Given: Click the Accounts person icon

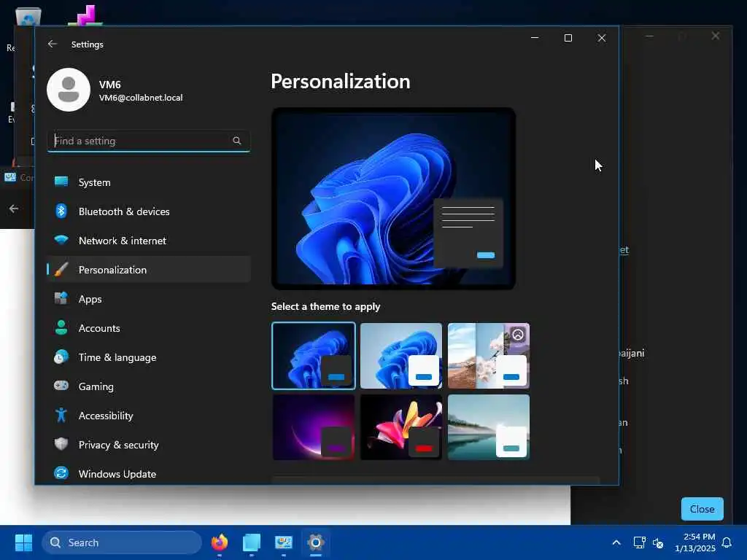Looking at the screenshot, I should pos(61,327).
